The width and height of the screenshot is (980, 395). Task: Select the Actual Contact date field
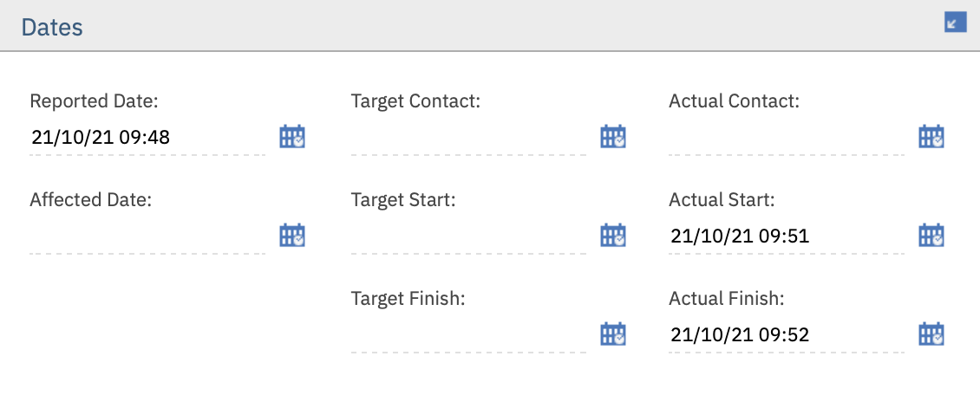pos(787,138)
